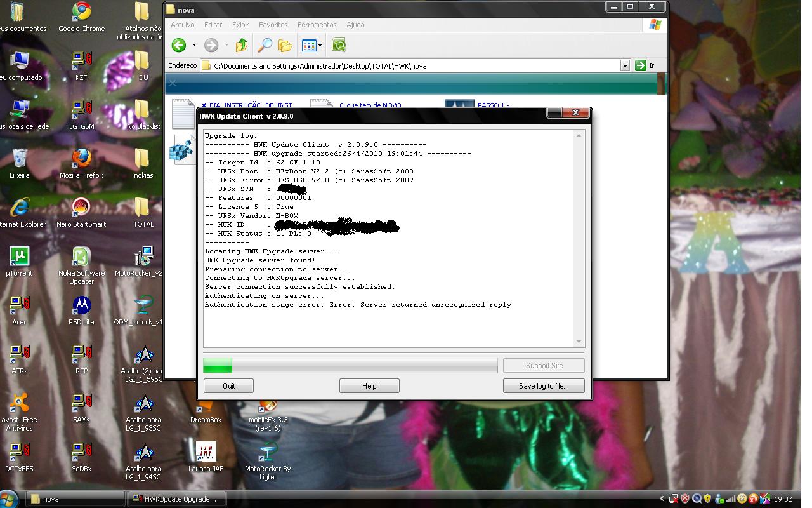
Task: Click the Windows Start button
Action: pyautogui.click(x=9, y=499)
